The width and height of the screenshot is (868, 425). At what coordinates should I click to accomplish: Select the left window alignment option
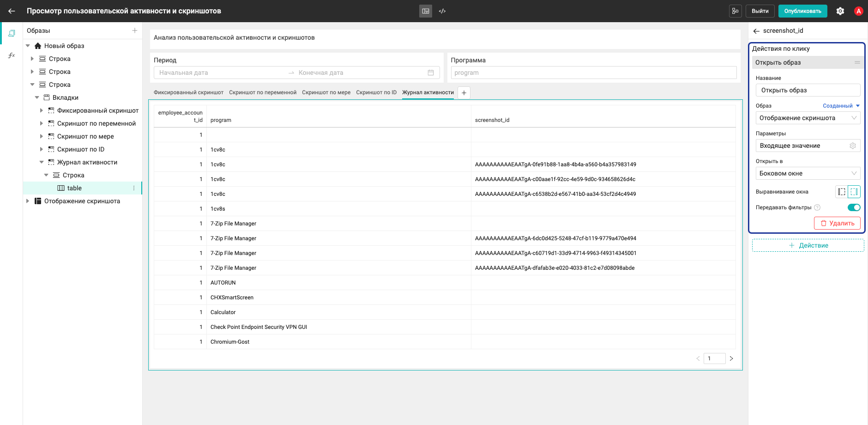coord(842,192)
